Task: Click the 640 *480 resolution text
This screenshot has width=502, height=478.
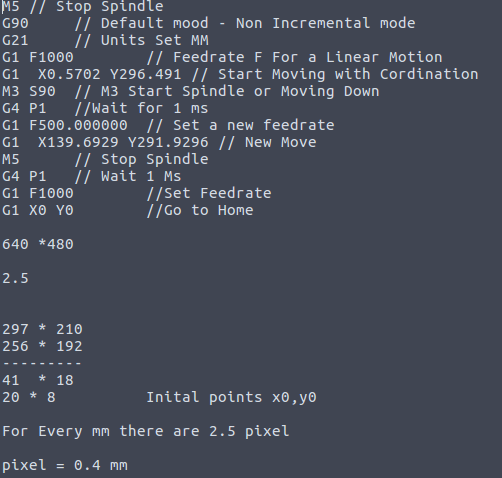Action: (38, 244)
